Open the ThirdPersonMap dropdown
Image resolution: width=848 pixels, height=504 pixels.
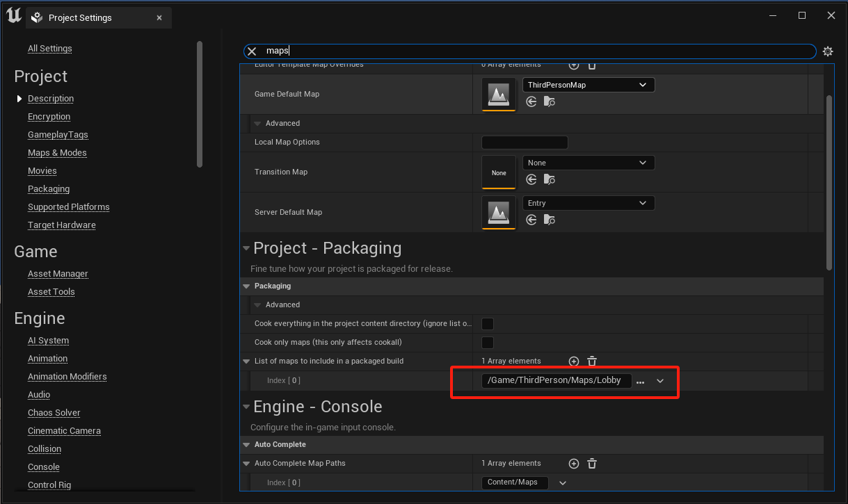588,85
